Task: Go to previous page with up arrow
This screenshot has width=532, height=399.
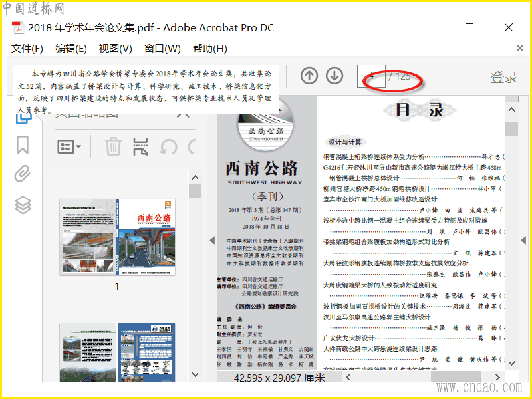Action: tap(309, 76)
